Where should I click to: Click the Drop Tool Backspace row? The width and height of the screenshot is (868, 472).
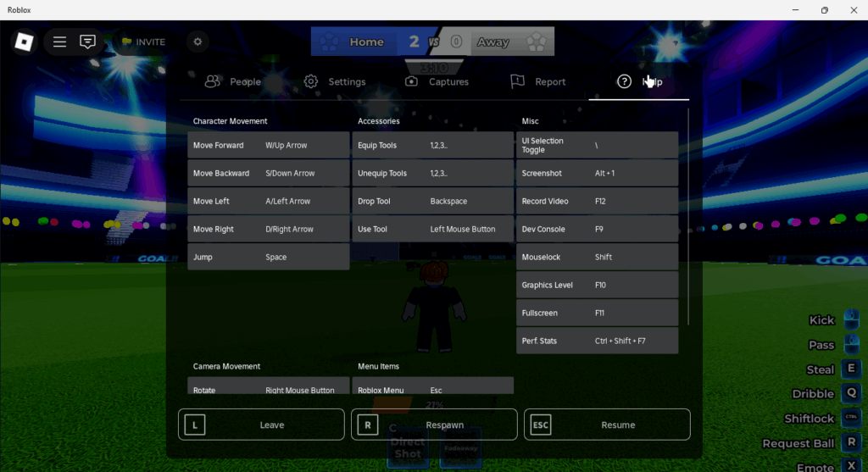433,201
